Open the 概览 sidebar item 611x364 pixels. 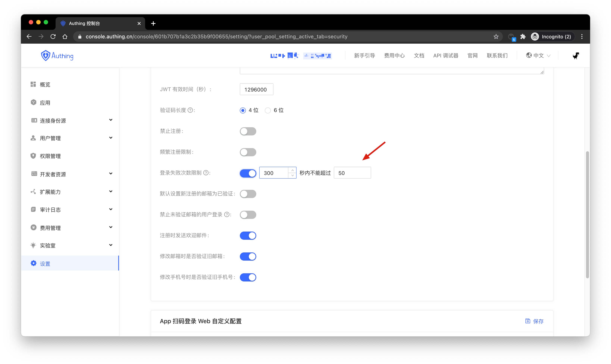[45, 85]
